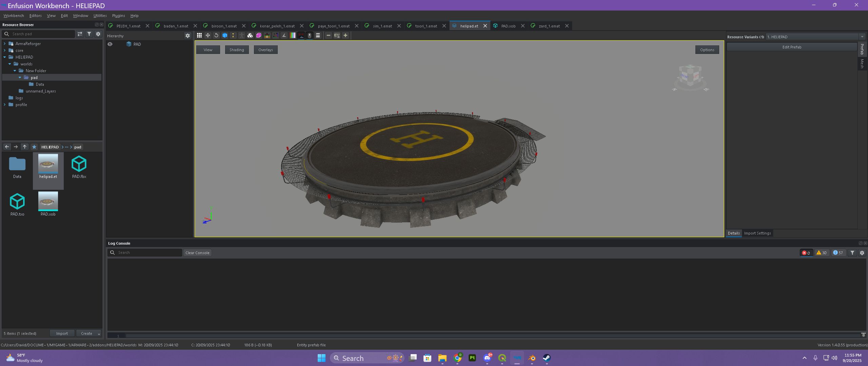Viewport: 868px width, 366px height.
Task: Toggle visibility eye for PAD entity
Action: [110, 44]
